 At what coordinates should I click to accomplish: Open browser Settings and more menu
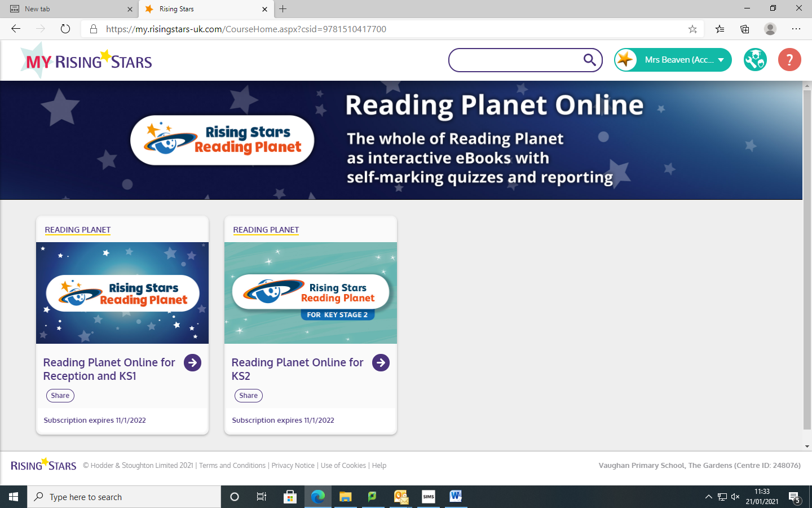coord(796,29)
